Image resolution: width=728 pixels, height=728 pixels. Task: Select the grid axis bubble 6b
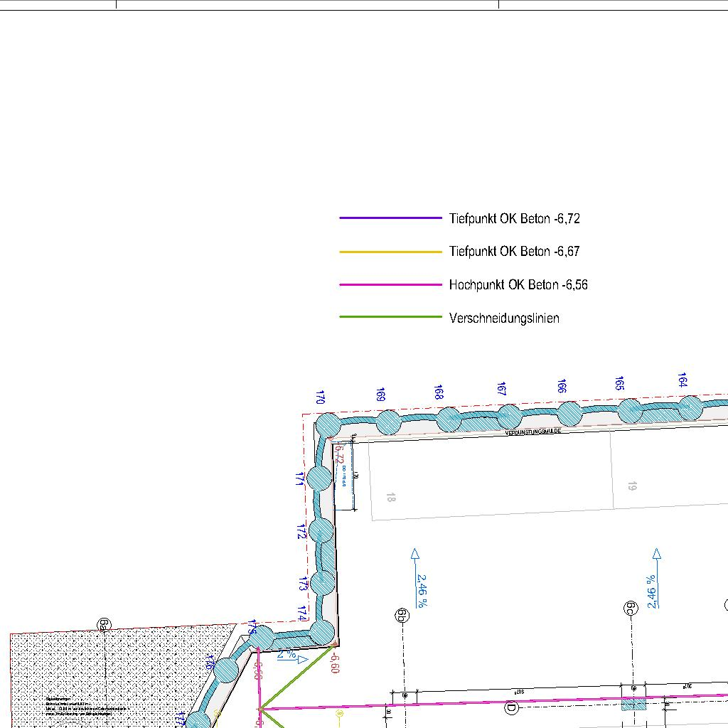tap(402, 615)
